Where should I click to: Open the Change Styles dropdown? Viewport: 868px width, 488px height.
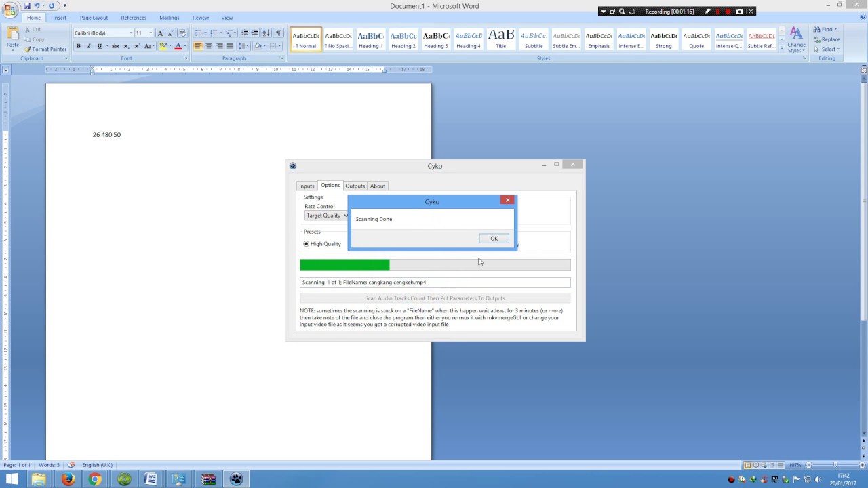coord(796,40)
